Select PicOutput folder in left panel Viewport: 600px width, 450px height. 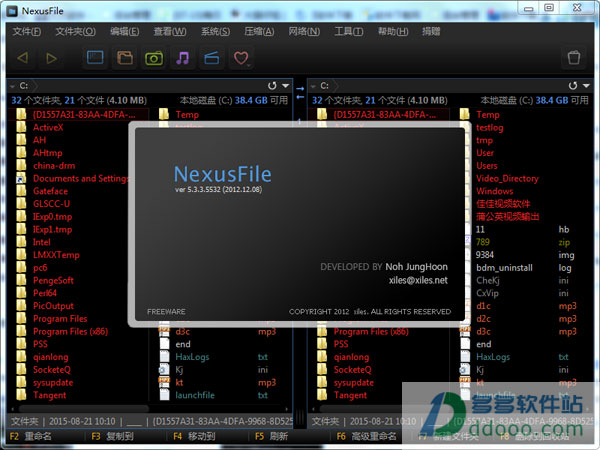point(53,306)
